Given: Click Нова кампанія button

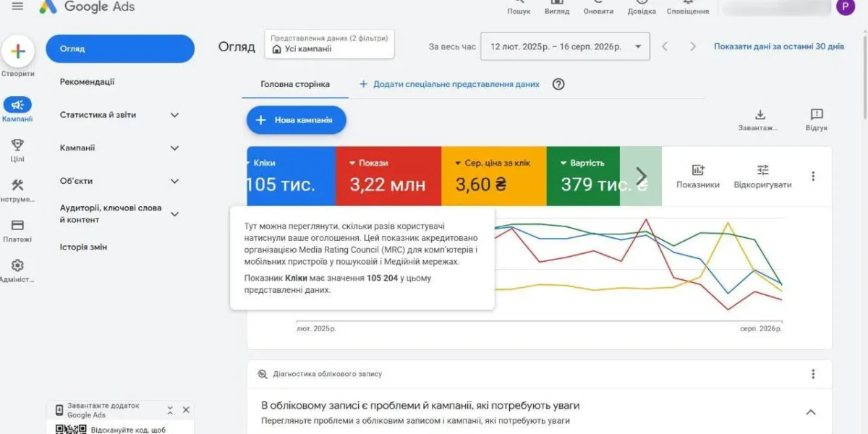Looking at the screenshot, I should click(297, 120).
